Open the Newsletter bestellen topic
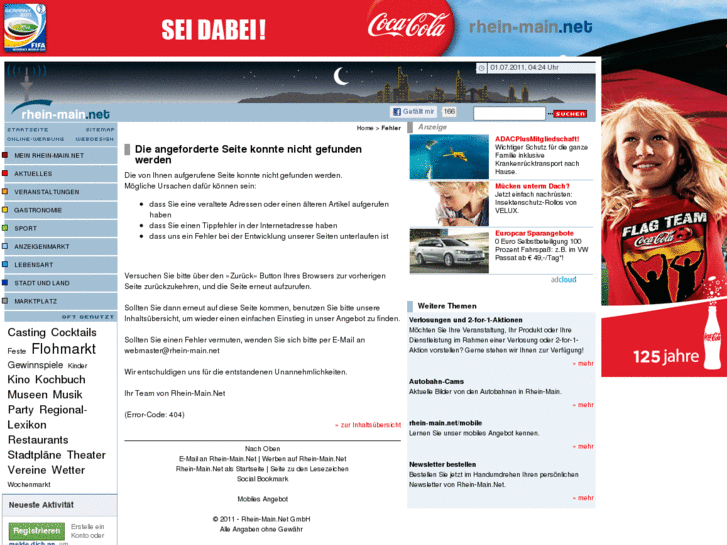Screen dimensions: 727x545 click(442, 464)
